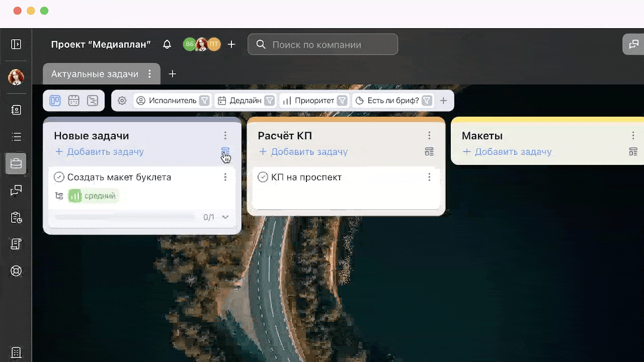Toggle card layout icon in Расчёт КП
644x362 pixels.
click(429, 151)
